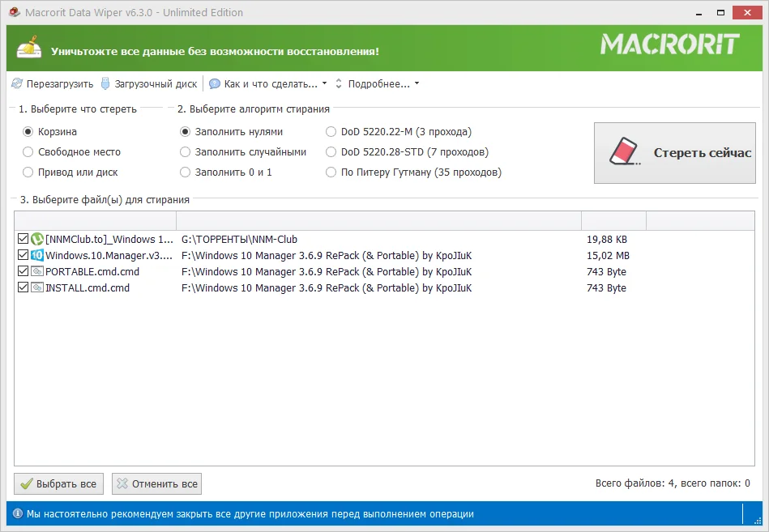Screen dimensions: 769x532
Task: Click the file name [NNMClub.to]_Windows 1...
Action: click(109, 240)
